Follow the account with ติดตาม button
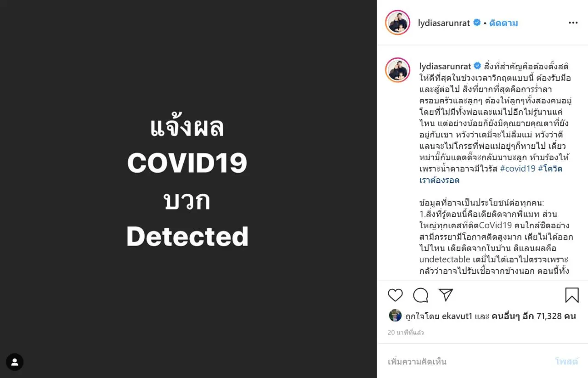The width and height of the screenshot is (588, 378). tap(503, 23)
